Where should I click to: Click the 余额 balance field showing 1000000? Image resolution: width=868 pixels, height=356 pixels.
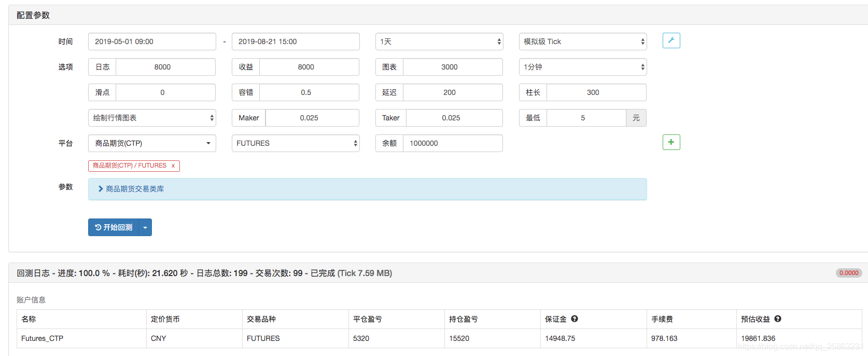(453, 143)
